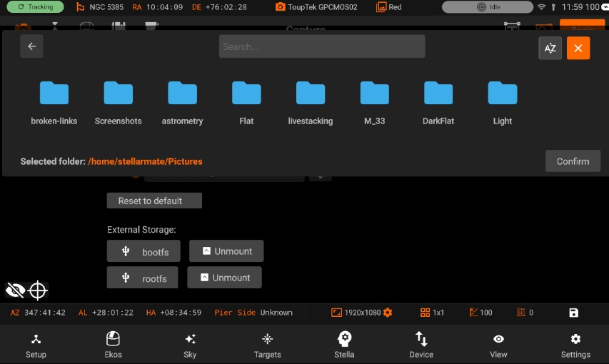
Task: Select the rootfs storage
Action: (x=142, y=278)
